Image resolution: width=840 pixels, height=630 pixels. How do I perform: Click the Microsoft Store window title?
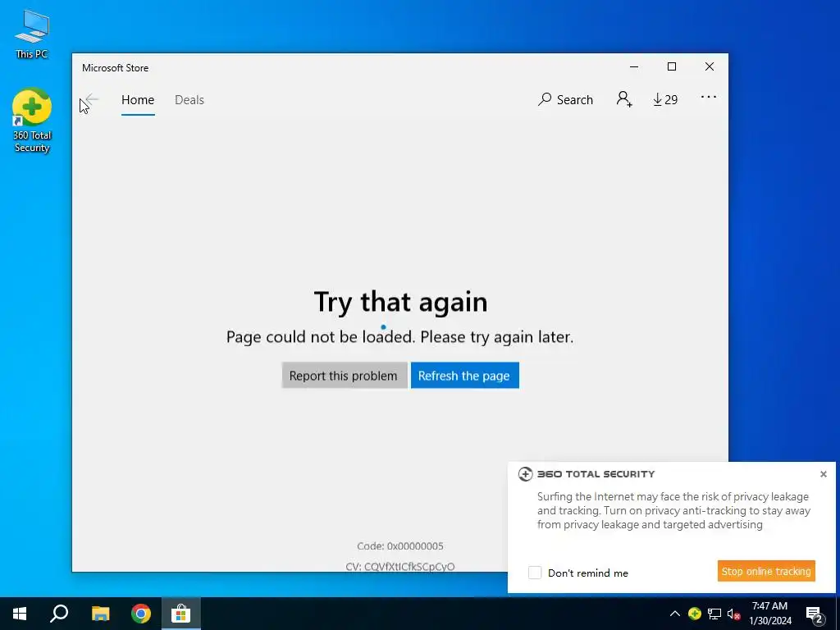(x=115, y=68)
